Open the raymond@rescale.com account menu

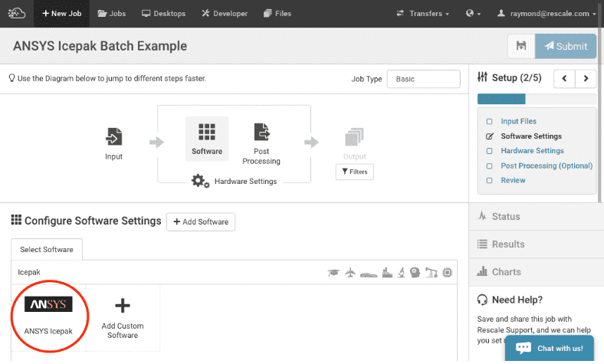point(547,14)
